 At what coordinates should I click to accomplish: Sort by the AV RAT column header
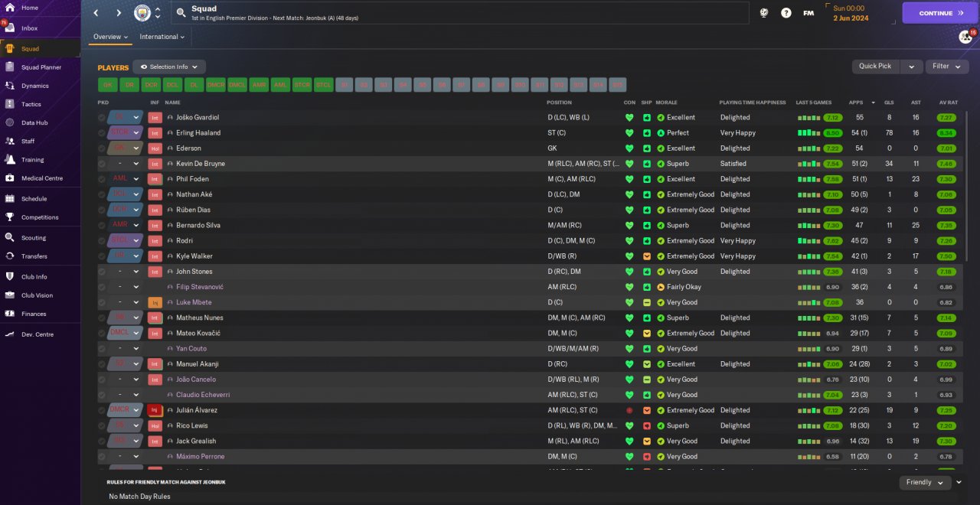(948, 103)
